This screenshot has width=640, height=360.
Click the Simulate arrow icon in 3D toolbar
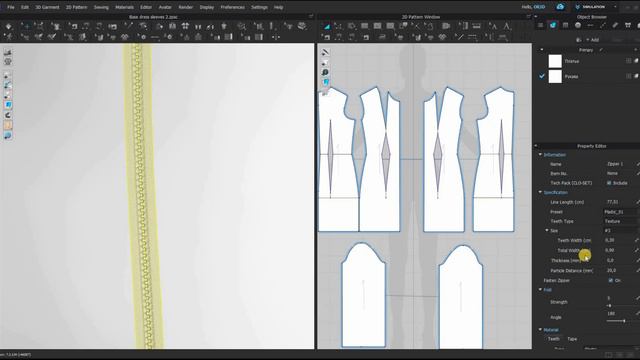(x=9, y=27)
